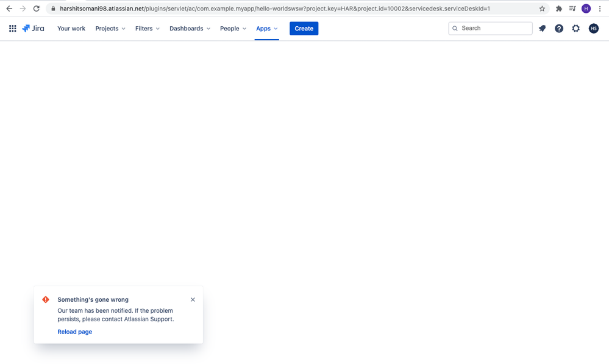Screen dimensions: 609x364
Task: Dismiss the error notification with X
Action: [193, 299]
